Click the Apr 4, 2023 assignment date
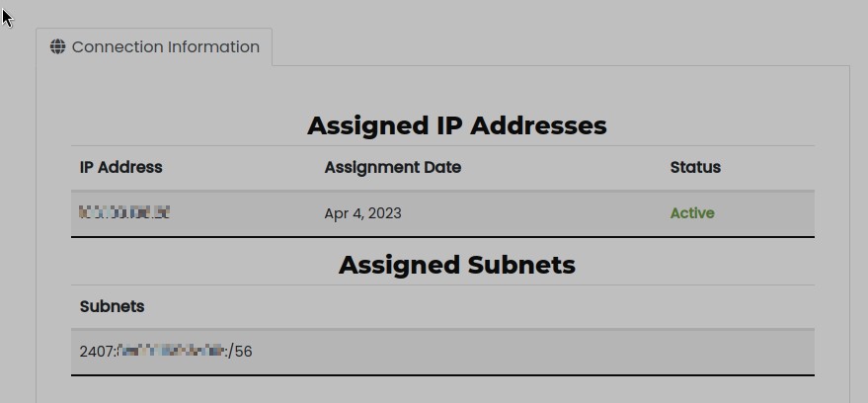The height and width of the screenshot is (403, 868). coord(362,213)
